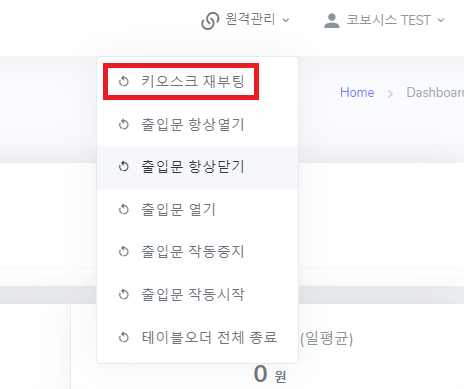Click the refresh icon beside 출입문 열기
464x389 pixels.
pyautogui.click(x=124, y=210)
